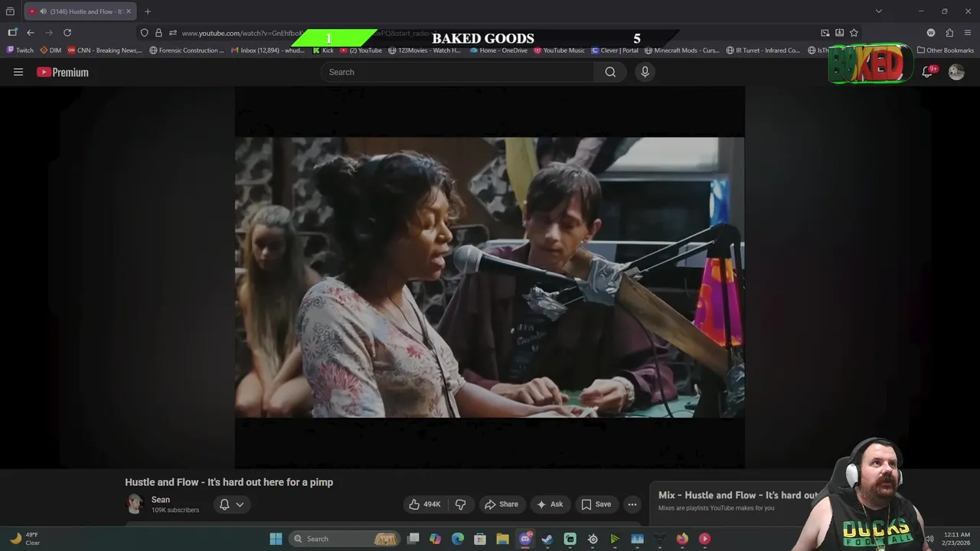980x551 pixels.
Task: Open the YouTube notifications bell
Action: (x=927, y=72)
